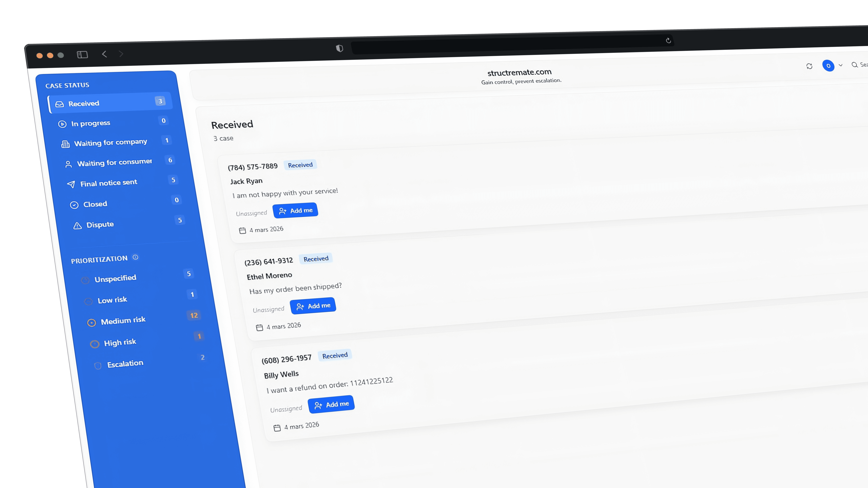Select the Medium risk priority filter
This screenshot has width=868, height=488.
[x=123, y=320]
